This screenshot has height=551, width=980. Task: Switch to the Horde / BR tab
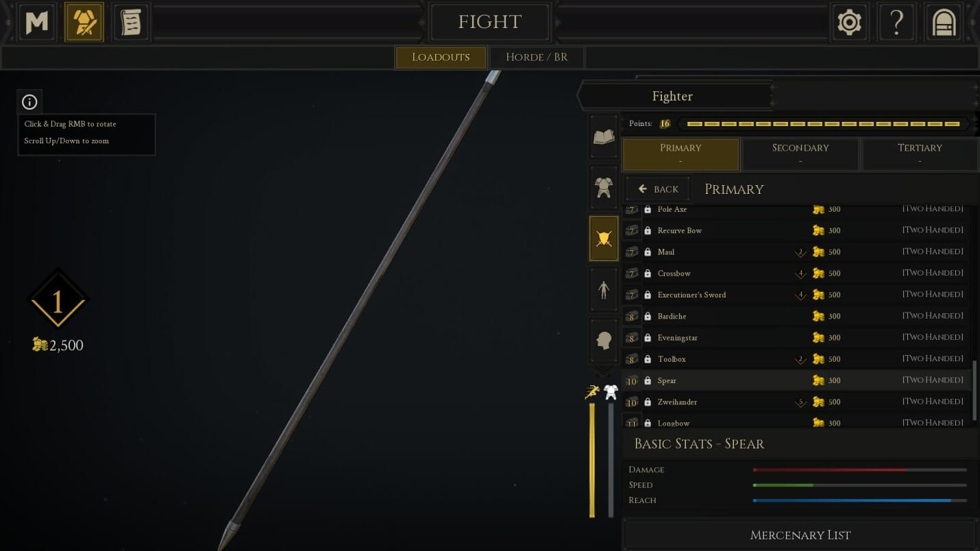[x=537, y=57]
